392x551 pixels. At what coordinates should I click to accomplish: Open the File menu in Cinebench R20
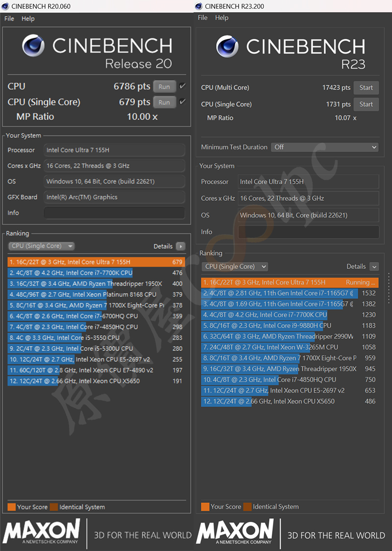(9, 19)
